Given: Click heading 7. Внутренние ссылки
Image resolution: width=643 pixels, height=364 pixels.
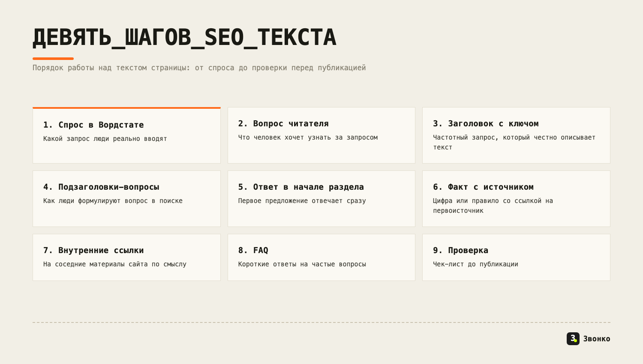Looking at the screenshot, I should (x=93, y=251).
